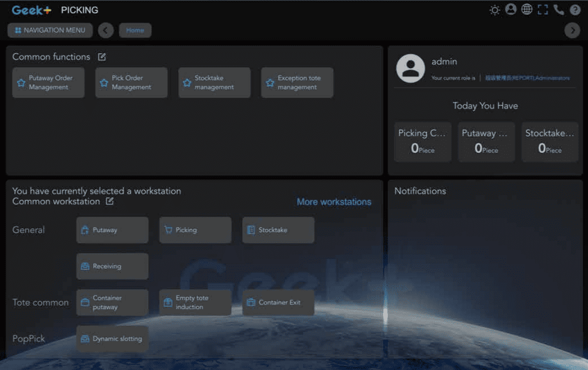The height and width of the screenshot is (370, 588).
Task: Click the phone contact icon
Action: (x=559, y=10)
